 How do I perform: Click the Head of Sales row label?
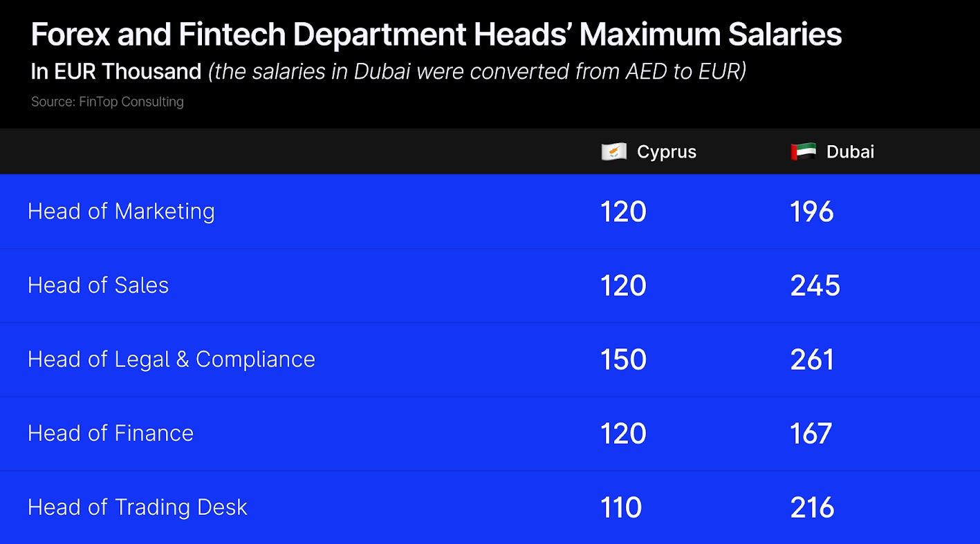coord(98,285)
